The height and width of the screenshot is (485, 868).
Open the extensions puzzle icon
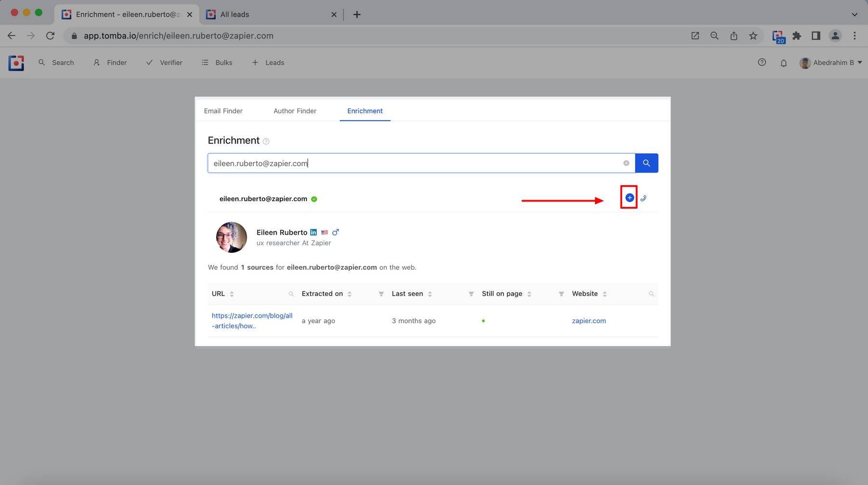tap(797, 36)
